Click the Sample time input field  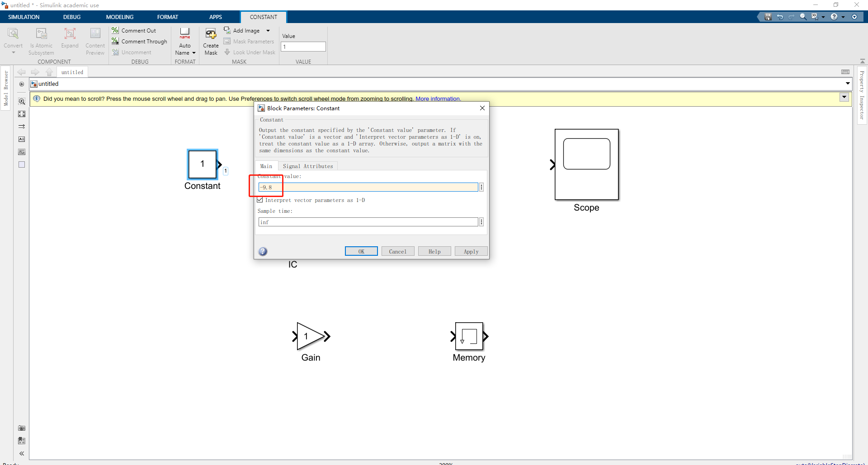point(368,222)
